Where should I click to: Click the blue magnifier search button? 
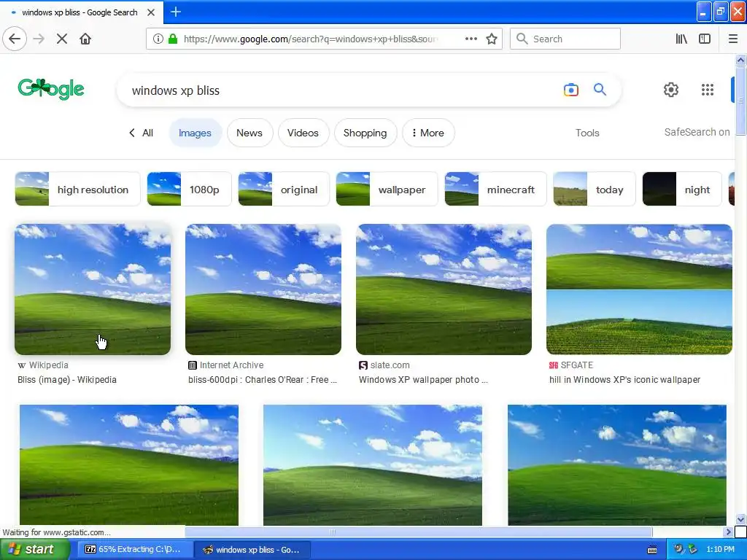tap(600, 89)
